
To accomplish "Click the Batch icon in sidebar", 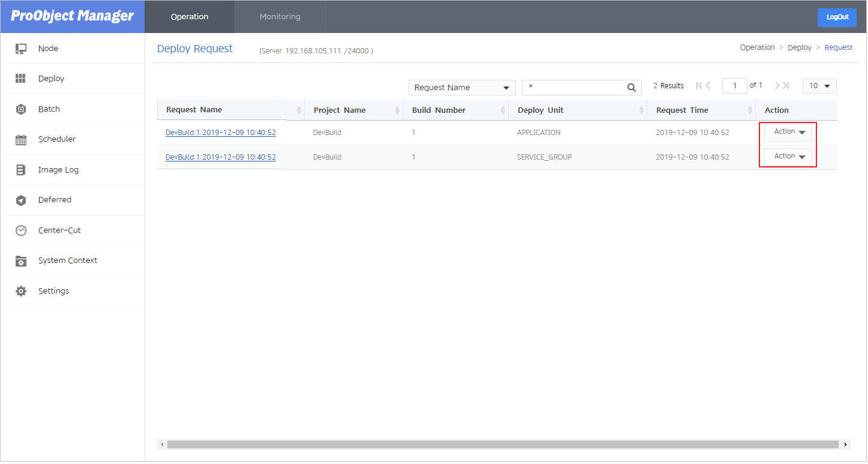I will 21,109.
